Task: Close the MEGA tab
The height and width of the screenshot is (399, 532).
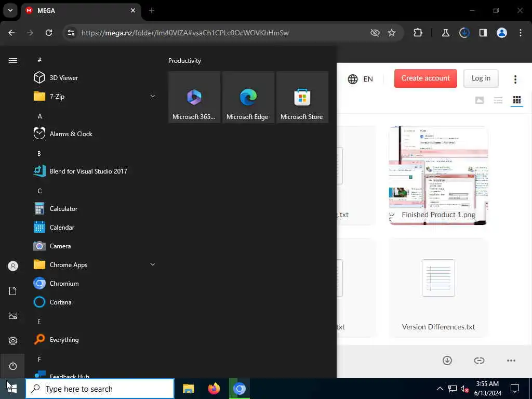Action: (133, 10)
